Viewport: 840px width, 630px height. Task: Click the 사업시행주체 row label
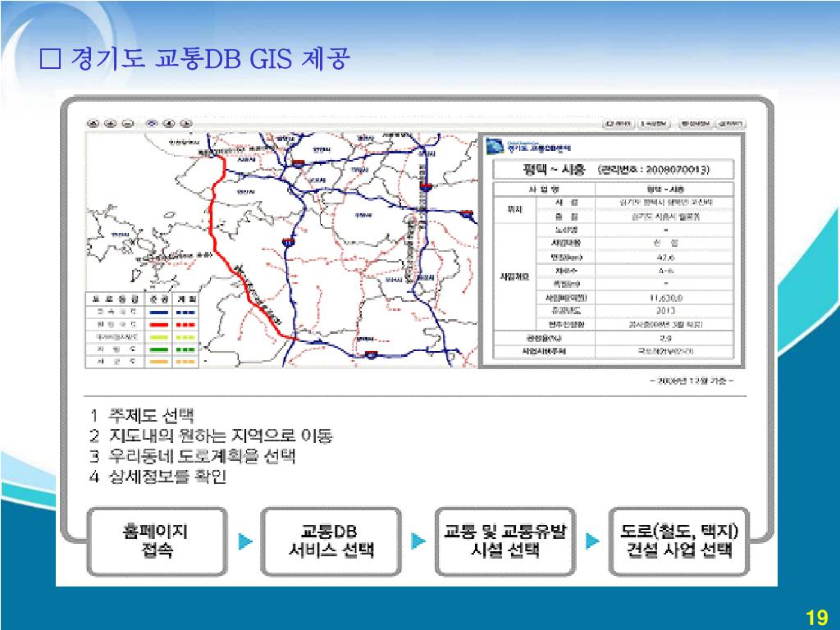tap(544, 351)
